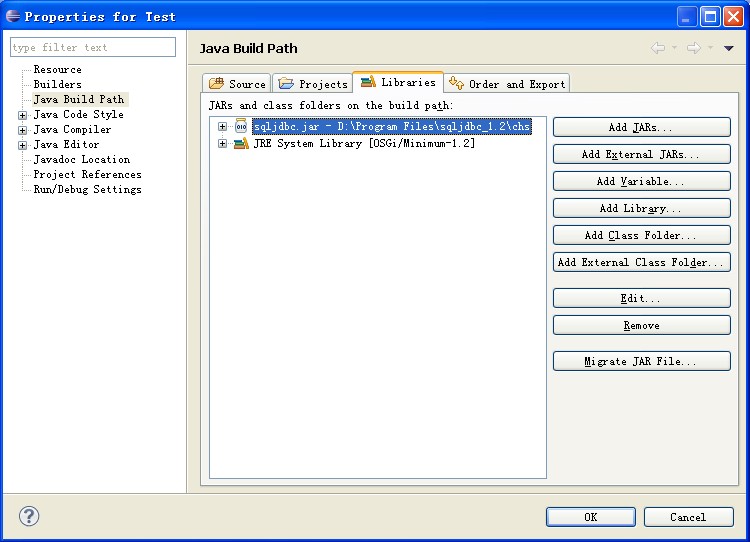Select JRE System Library [OSGi/Minimum-1.2] row

point(364,143)
